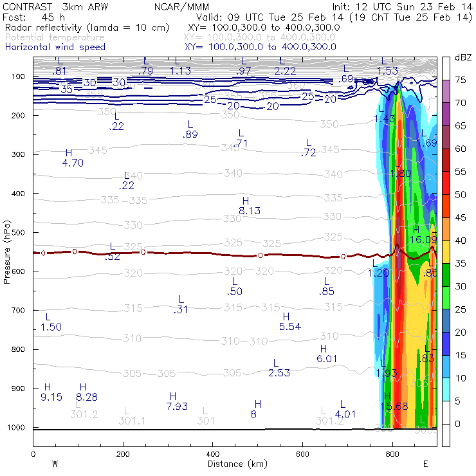Select the red 50–55 dBZ colorbar swatch
The width and height of the screenshot is (476, 476).
coord(445,183)
